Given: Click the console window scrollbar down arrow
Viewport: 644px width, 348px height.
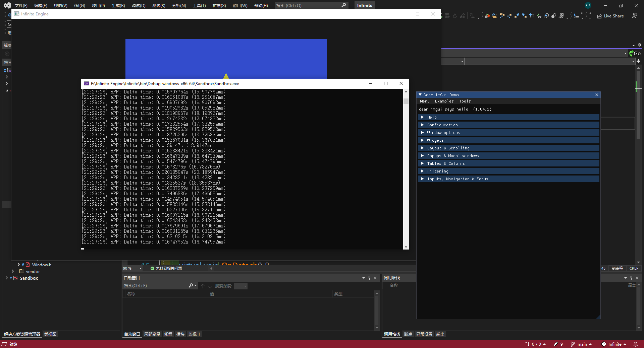Looking at the screenshot, I should 406,247.
